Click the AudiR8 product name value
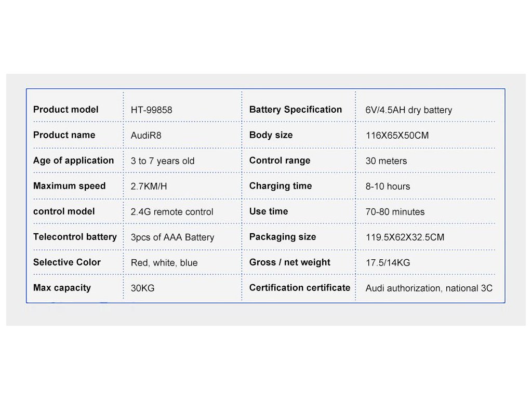 click(x=146, y=136)
